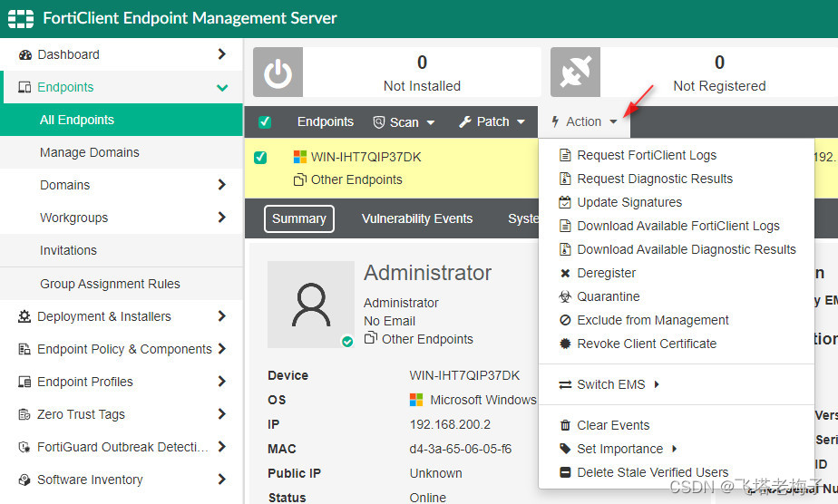Screen dimensions: 838x504
Task: Click the Software Inventory icon
Action: tap(24, 480)
